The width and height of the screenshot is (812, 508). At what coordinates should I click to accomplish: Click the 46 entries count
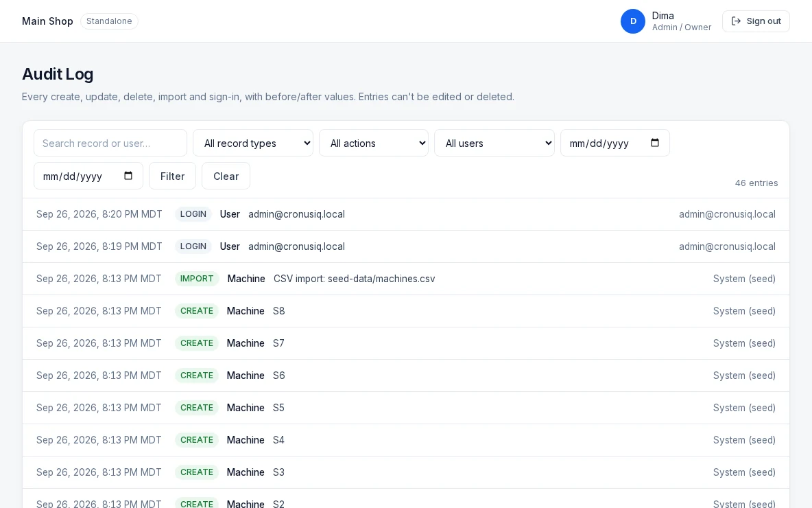coord(756,183)
